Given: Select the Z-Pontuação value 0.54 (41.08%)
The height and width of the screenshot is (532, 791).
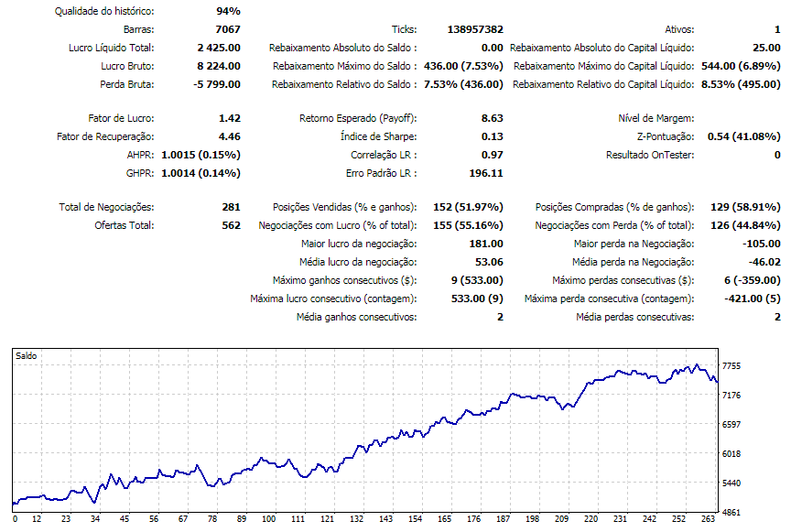Looking at the screenshot, I should pyautogui.click(x=744, y=136).
